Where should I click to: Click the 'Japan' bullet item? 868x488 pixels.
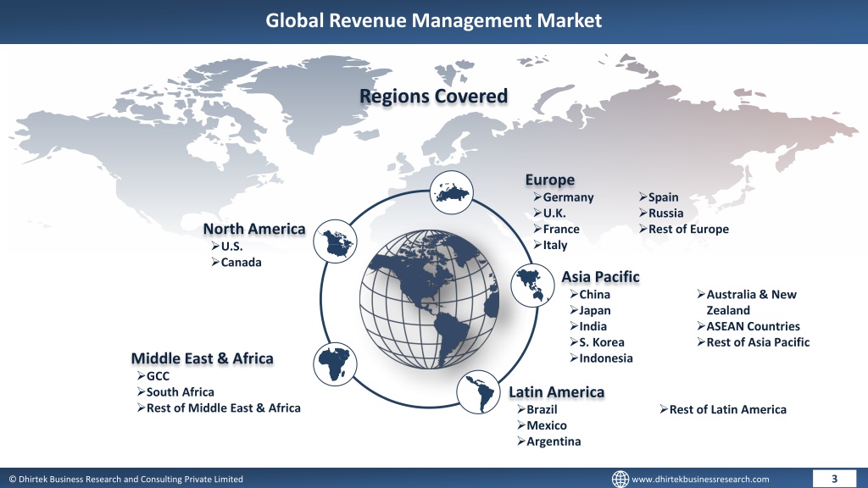tap(590, 311)
